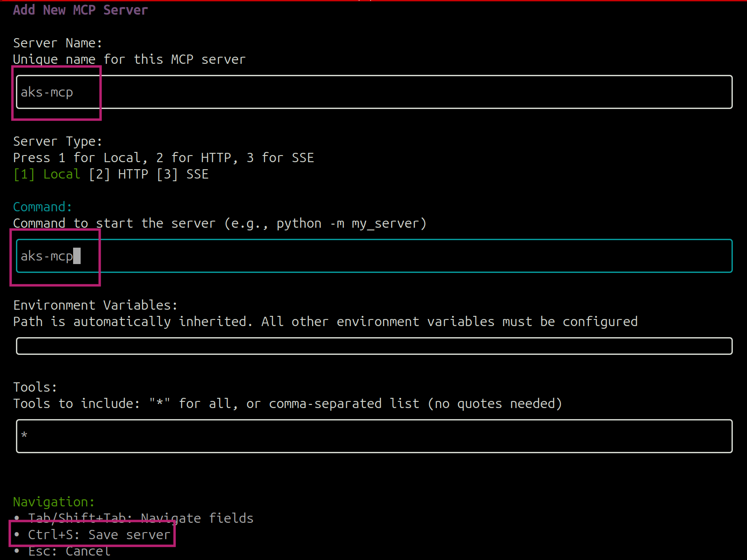Click the Command input field

177,256
